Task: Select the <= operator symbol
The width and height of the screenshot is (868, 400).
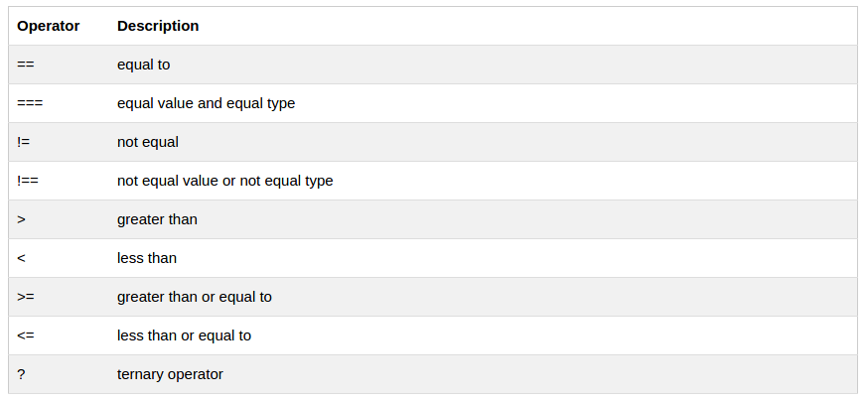Action: tap(26, 335)
